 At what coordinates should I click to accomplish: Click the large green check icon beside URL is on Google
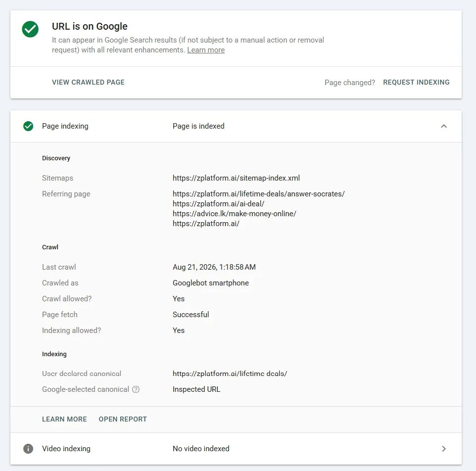click(x=30, y=29)
